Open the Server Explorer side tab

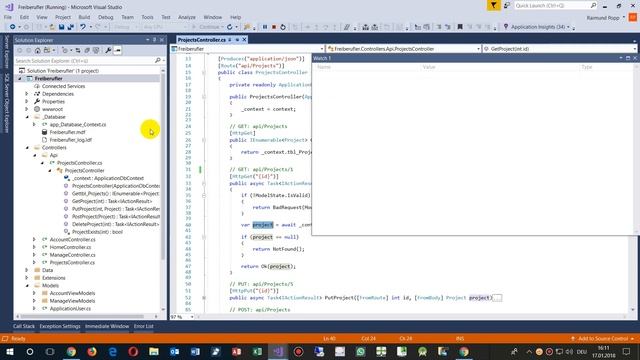[6, 52]
